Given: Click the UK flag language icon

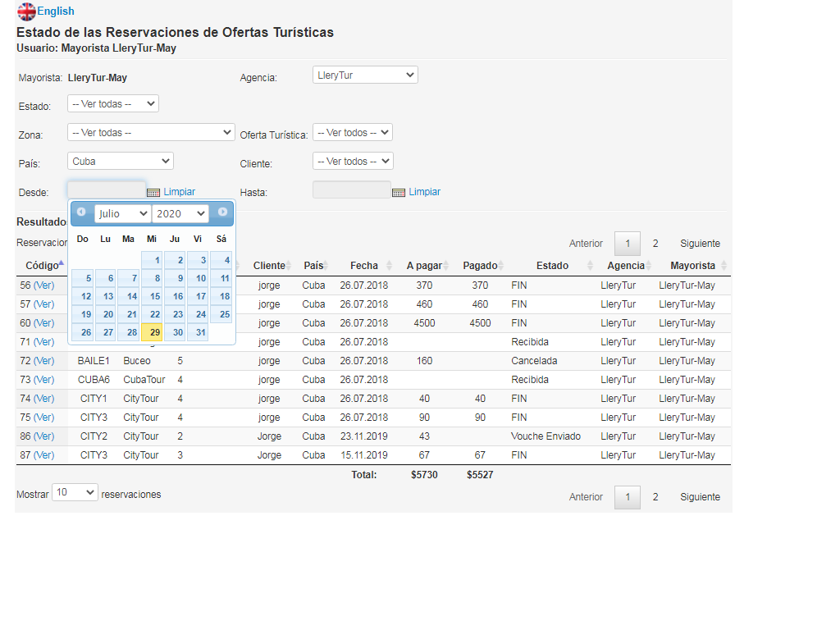Looking at the screenshot, I should click(26, 11).
